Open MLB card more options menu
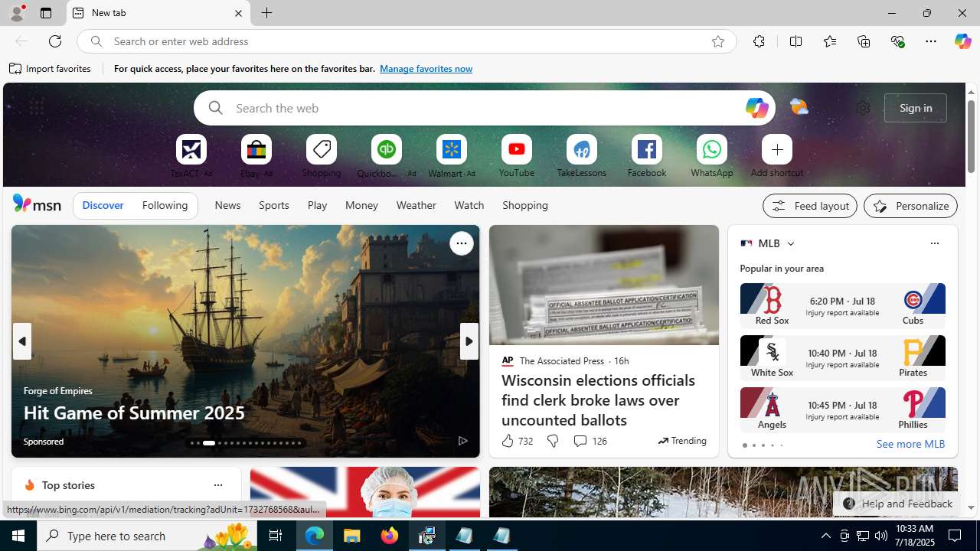The width and height of the screenshot is (980, 551). (934, 243)
